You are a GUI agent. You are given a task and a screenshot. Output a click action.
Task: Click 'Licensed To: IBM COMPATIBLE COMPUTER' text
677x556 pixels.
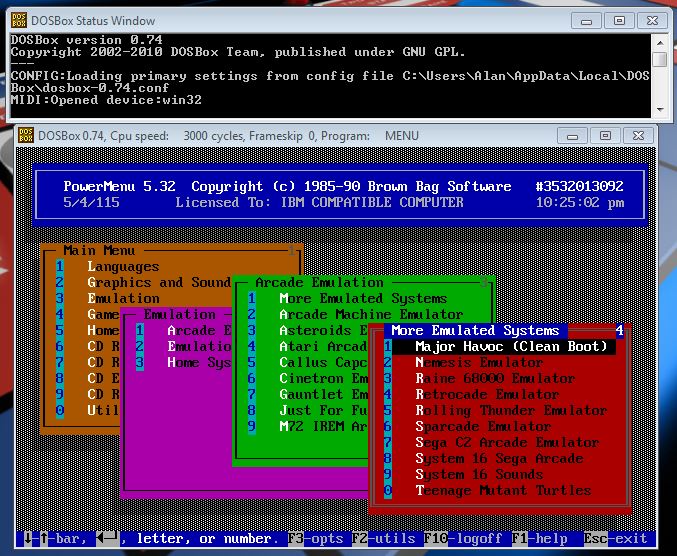click(x=320, y=202)
